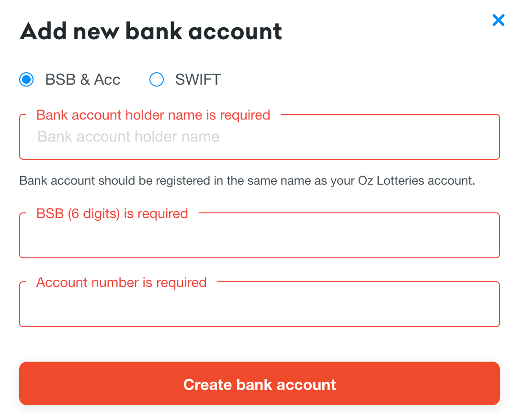Click the Oz Lotteries account helper text
This screenshot has width=522, height=420.
coord(247,180)
